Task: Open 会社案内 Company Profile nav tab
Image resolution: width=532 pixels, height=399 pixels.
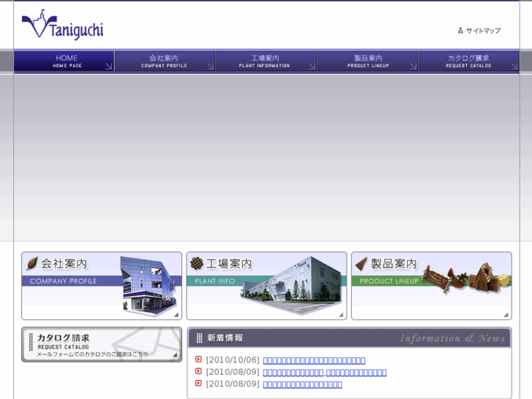Action: coord(165,61)
